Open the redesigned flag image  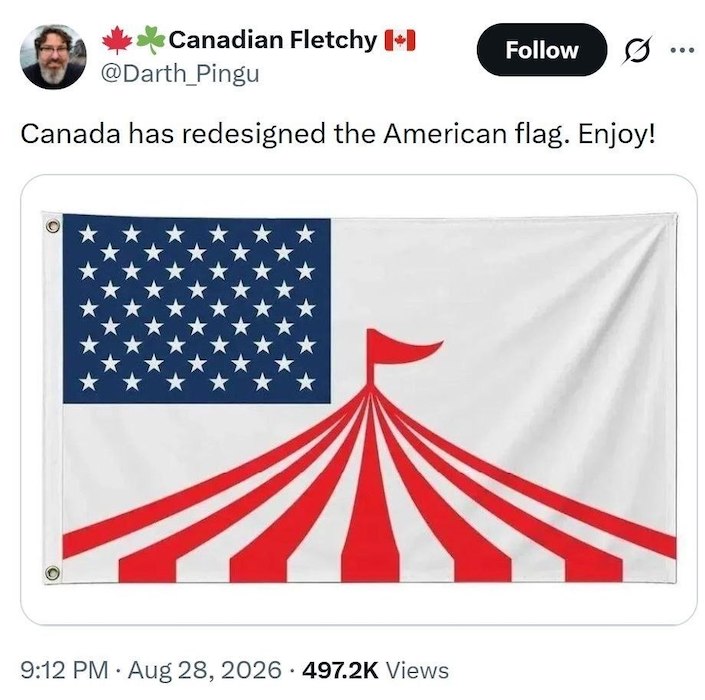pyautogui.click(x=359, y=399)
